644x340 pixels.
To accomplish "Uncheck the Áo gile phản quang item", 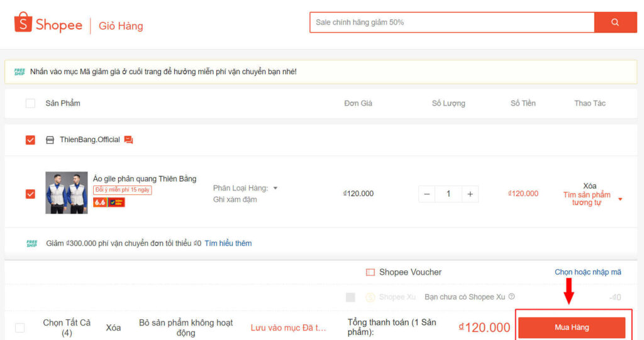I will [30, 194].
